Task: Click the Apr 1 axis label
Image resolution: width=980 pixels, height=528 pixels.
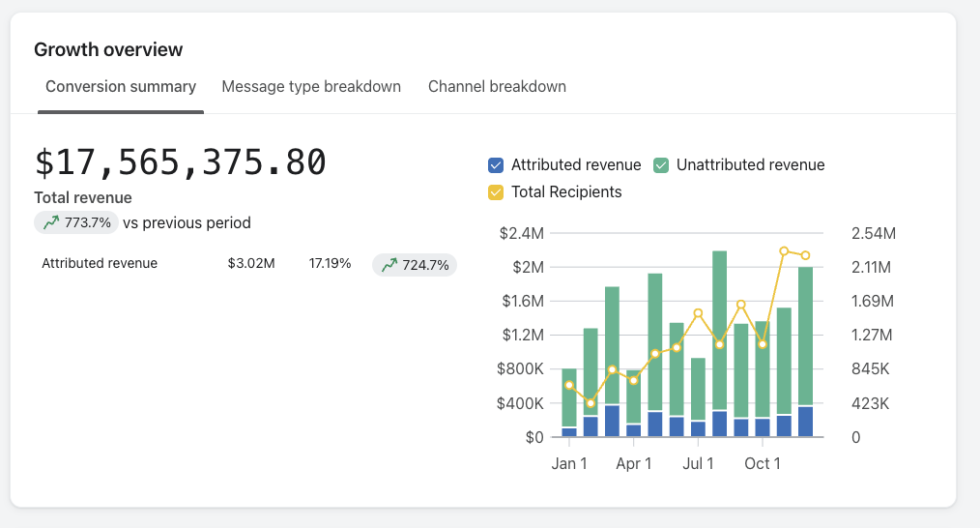Action: click(634, 463)
